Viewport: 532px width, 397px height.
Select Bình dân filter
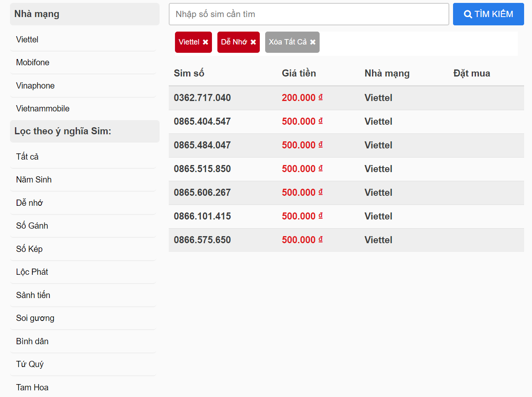pos(32,341)
